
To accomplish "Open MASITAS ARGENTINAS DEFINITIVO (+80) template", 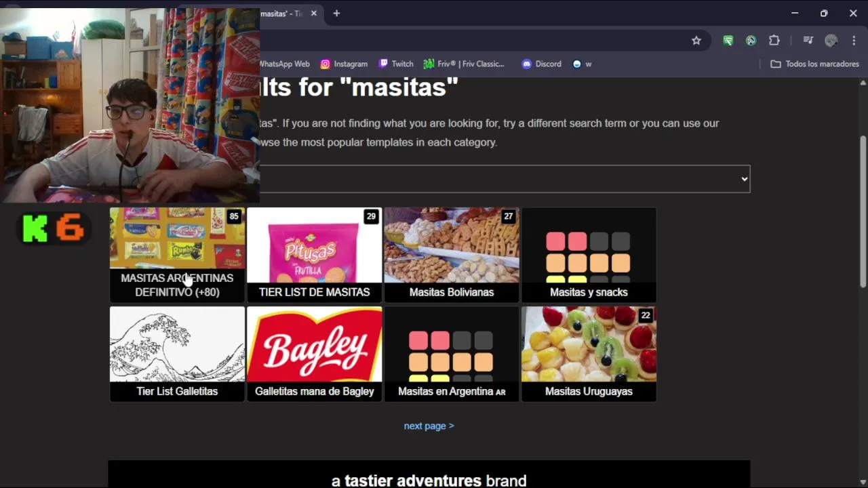I will pyautogui.click(x=177, y=255).
